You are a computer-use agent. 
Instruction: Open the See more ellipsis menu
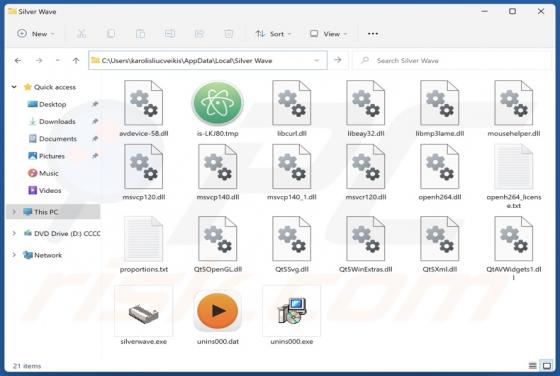[373, 34]
